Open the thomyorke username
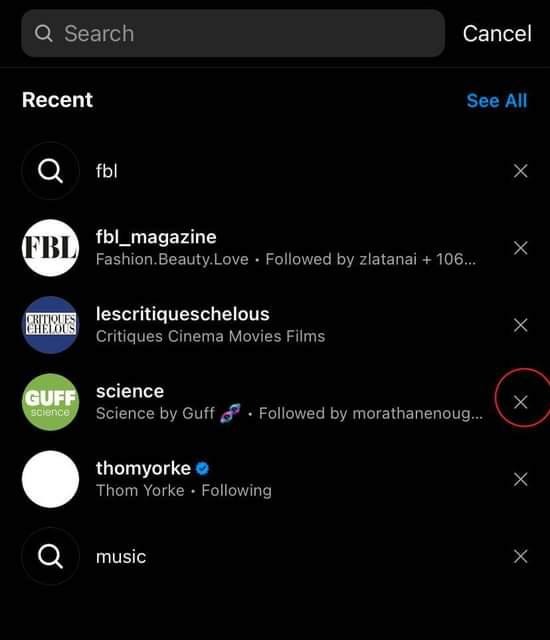This screenshot has height=640, width=550. click(143, 468)
